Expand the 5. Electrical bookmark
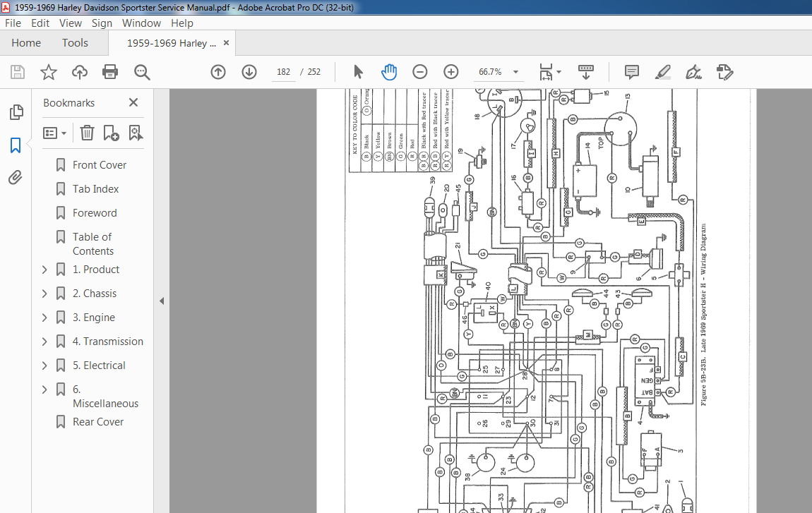 coord(44,366)
